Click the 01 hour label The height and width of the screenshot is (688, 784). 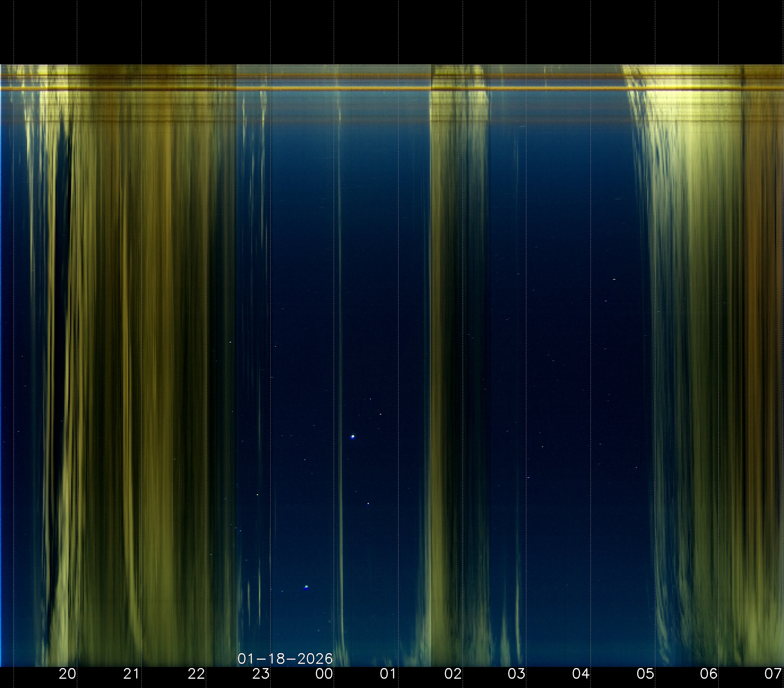(388, 674)
